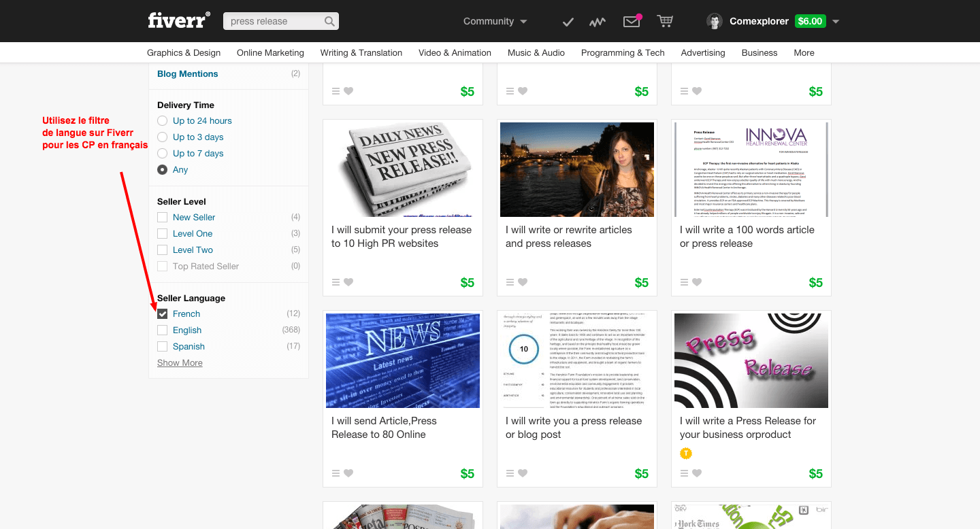Click the Fiverr logo

[x=179, y=20]
